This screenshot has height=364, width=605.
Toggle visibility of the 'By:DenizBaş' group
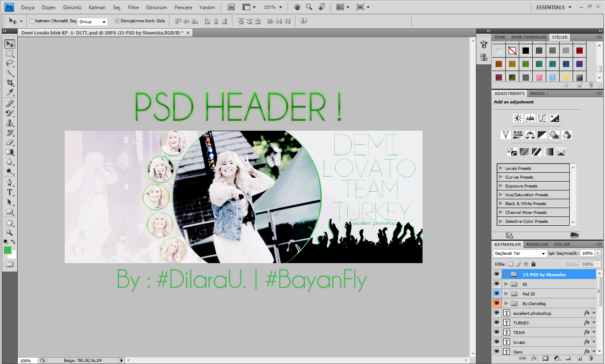click(497, 303)
